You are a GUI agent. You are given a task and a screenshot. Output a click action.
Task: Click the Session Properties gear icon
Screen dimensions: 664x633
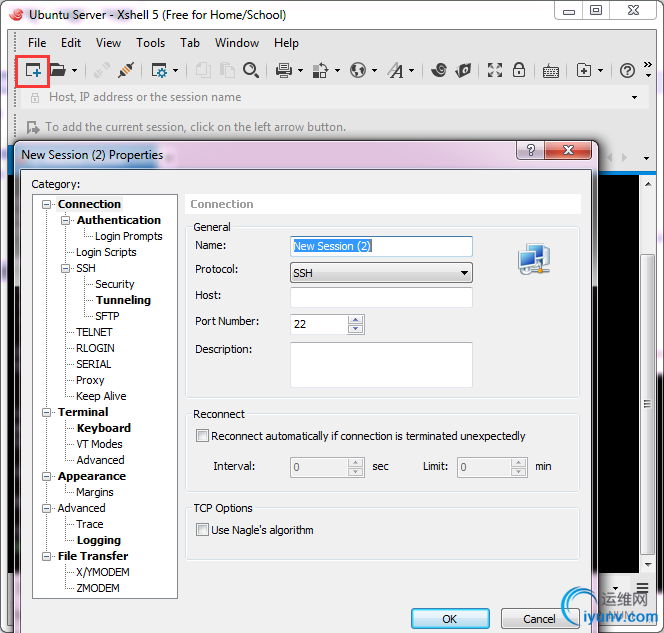tap(159, 70)
